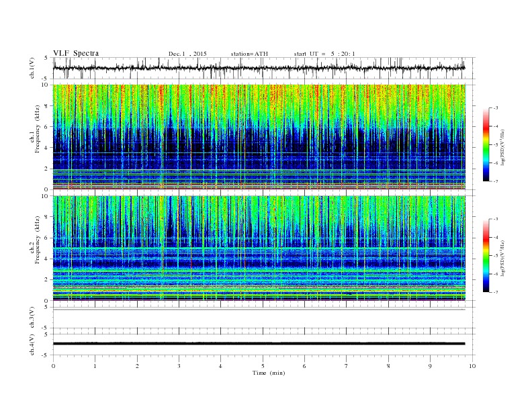This screenshot has width=532, height=411.
Task: Click the ch.1 waveform trace panel
Action: click(x=259, y=68)
